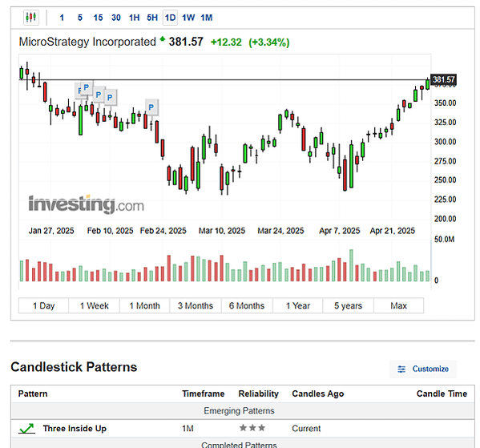Show the 5 years range

pos(348,305)
